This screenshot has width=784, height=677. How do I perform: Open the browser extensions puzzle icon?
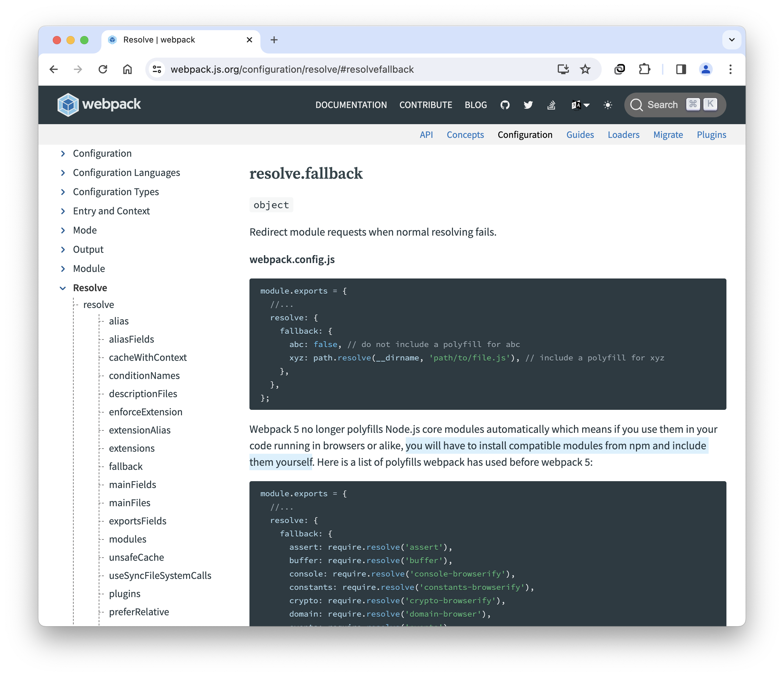[644, 69]
